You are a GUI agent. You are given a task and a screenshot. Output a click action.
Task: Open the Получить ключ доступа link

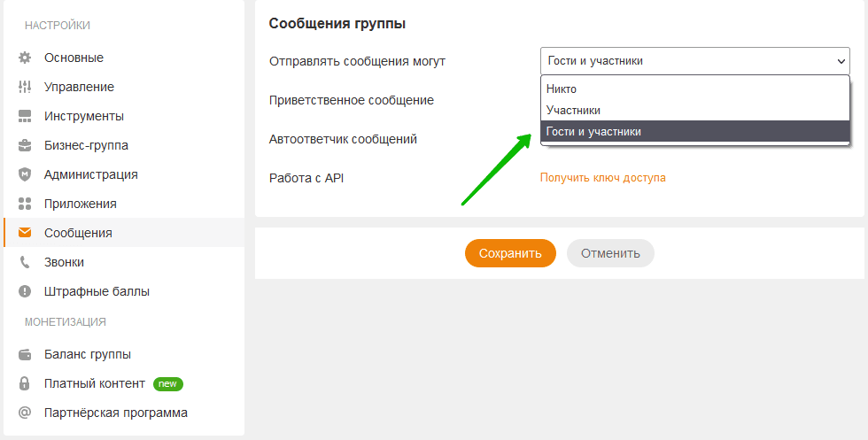point(602,177)
